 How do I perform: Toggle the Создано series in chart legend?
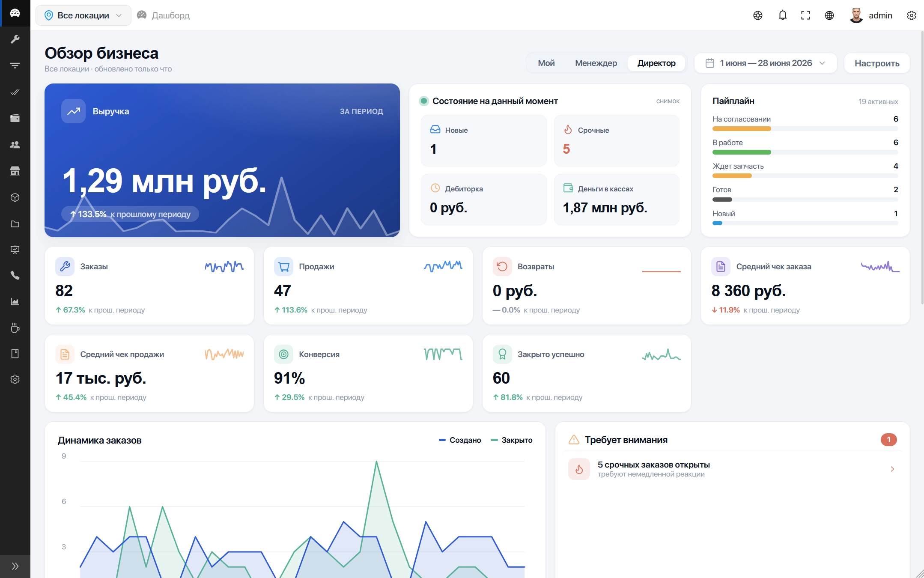[460, 440]
